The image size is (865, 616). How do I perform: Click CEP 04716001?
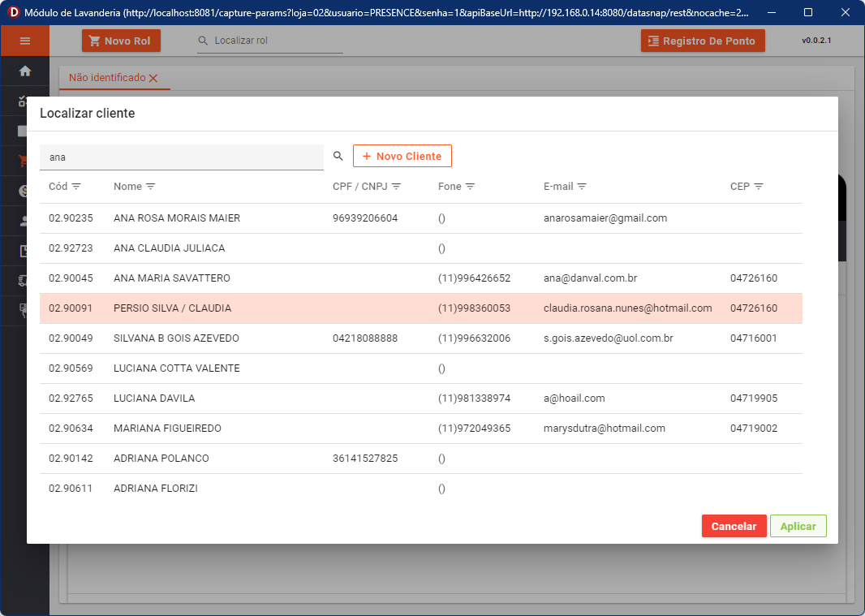(x=754, y=338)
